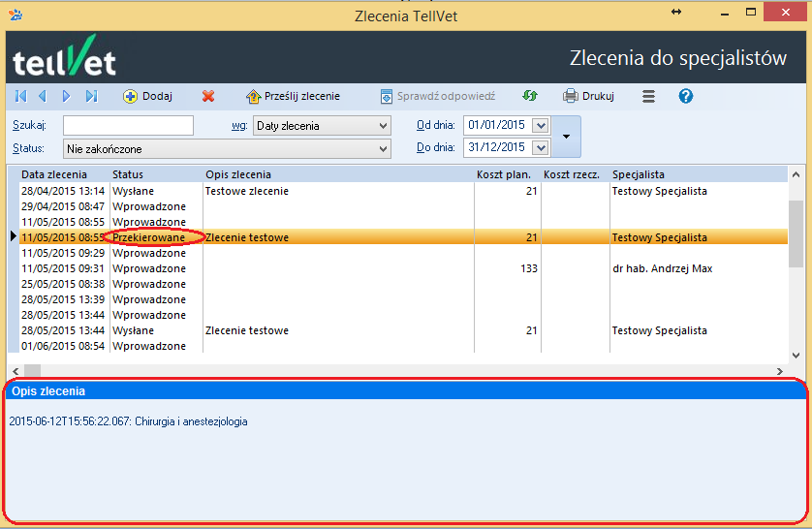Open the Do dnia date picker arrow
Image resolution: width=812 pixels, height=529 pixels.
540,148
